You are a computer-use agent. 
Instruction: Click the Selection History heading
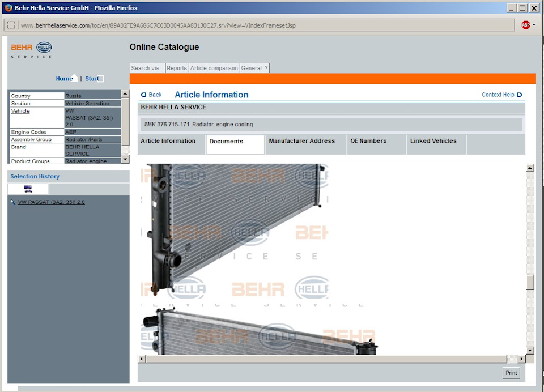tap(35, 176)
